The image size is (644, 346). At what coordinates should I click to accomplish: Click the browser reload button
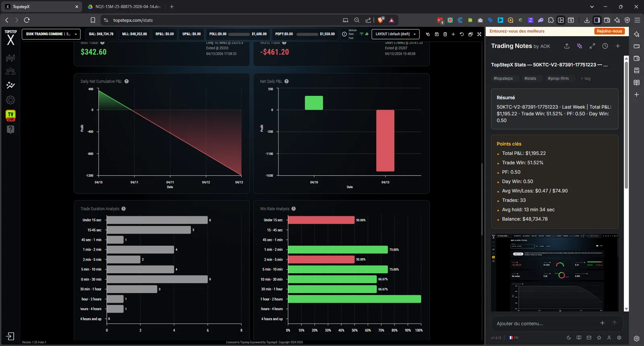[27, 20]
